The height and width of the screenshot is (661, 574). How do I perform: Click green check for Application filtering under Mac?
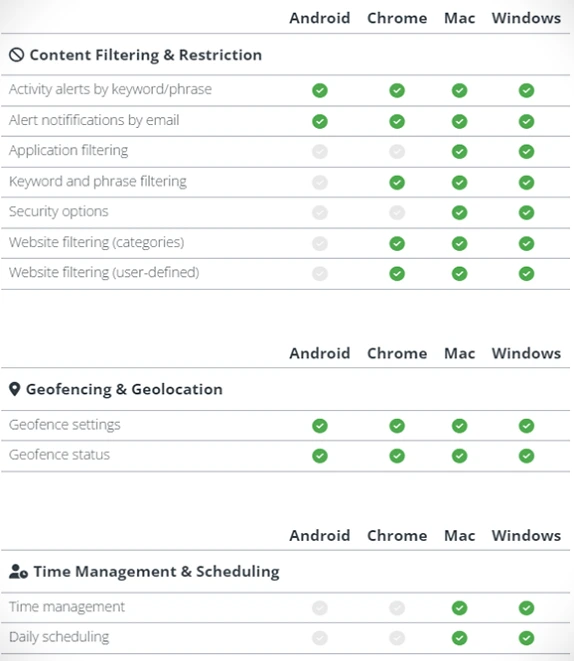click(x=459, y=151)
